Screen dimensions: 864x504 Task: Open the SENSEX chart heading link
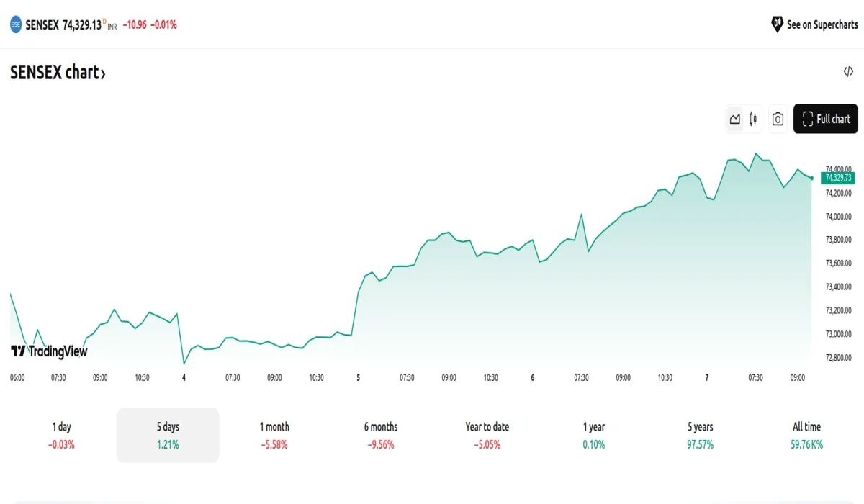pyautogui.click(x=58, y=73)
